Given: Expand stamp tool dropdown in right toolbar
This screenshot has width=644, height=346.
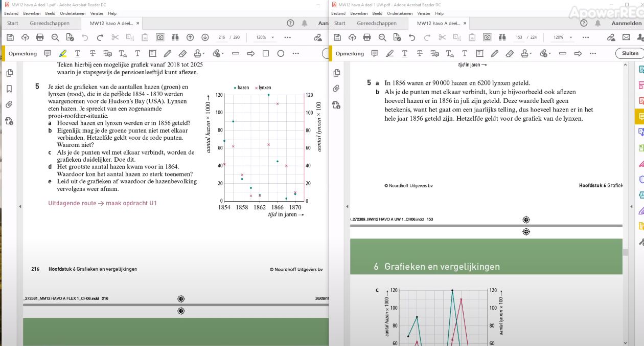Looking at the screenshot, I should [531, 53].
